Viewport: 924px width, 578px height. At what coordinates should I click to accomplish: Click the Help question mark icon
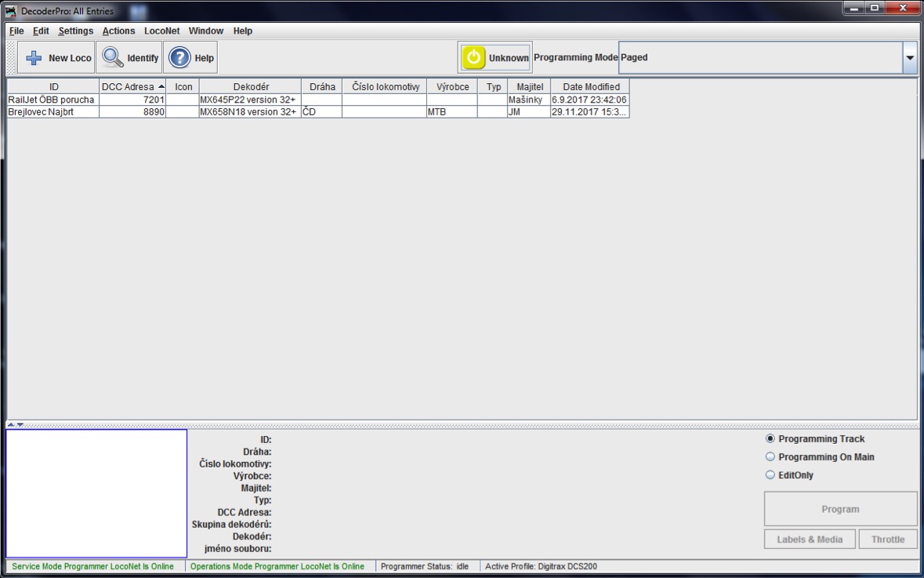click(179, 58)
